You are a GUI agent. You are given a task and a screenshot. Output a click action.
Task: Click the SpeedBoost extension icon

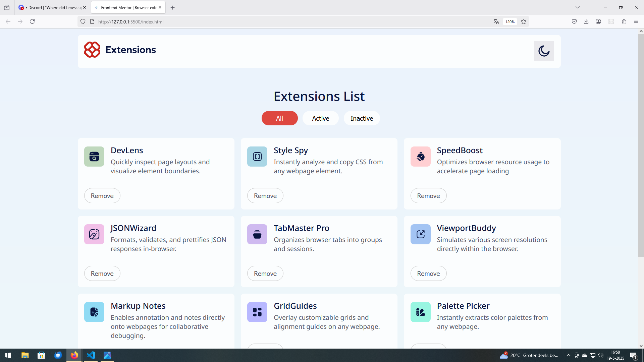(x=420, y=157)
